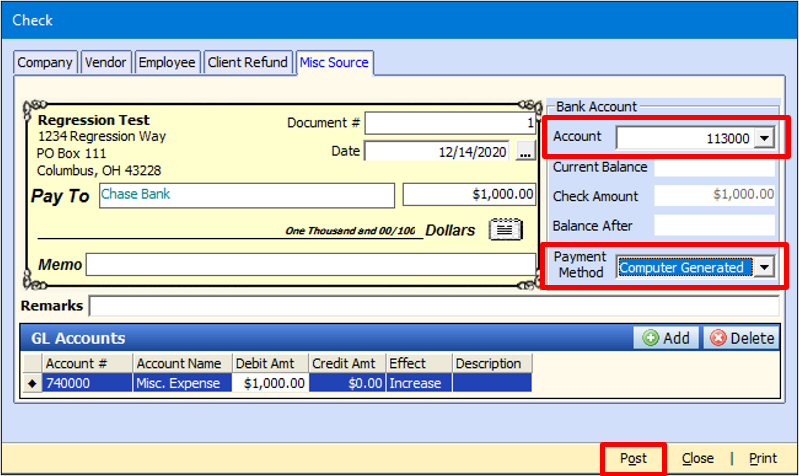Switch to the Company tab
Viewport: 799px width, 476px height.
(45, 62)
